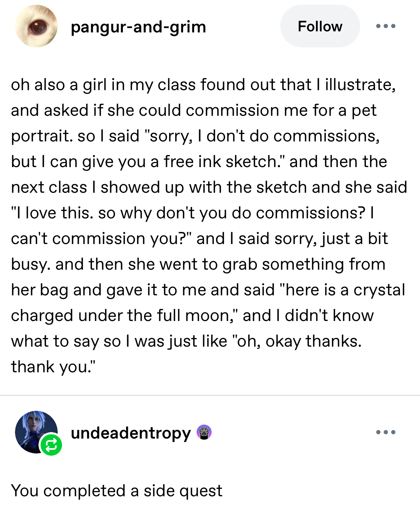Open undeadentropy's avatar picture
This screenshot has height=518, width=420.
(34, 430)
